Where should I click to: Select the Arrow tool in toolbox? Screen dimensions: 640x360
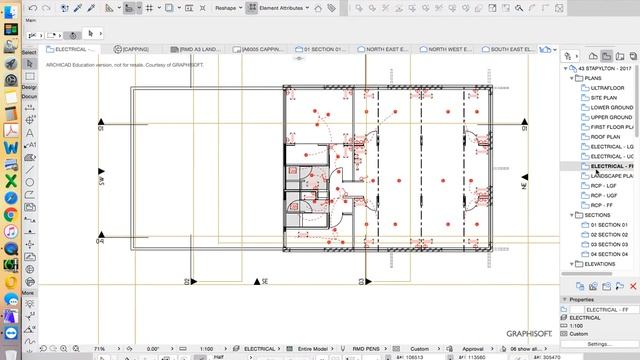[29, 64]
